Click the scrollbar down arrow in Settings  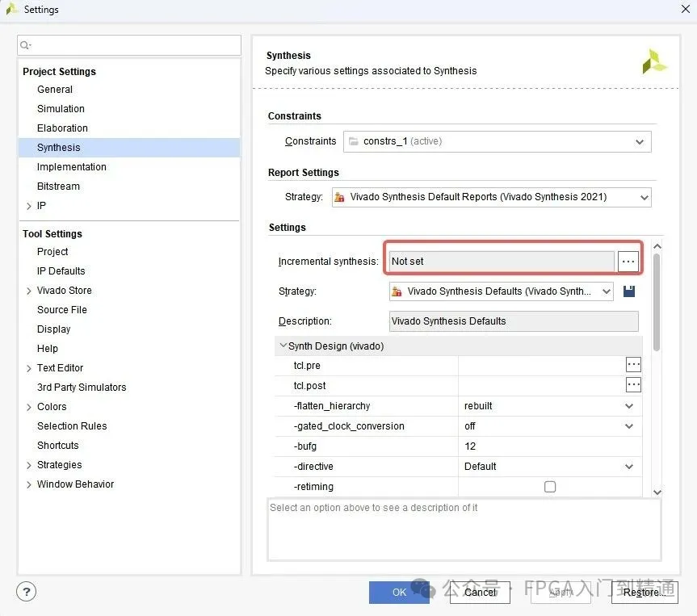coord(657,492)
